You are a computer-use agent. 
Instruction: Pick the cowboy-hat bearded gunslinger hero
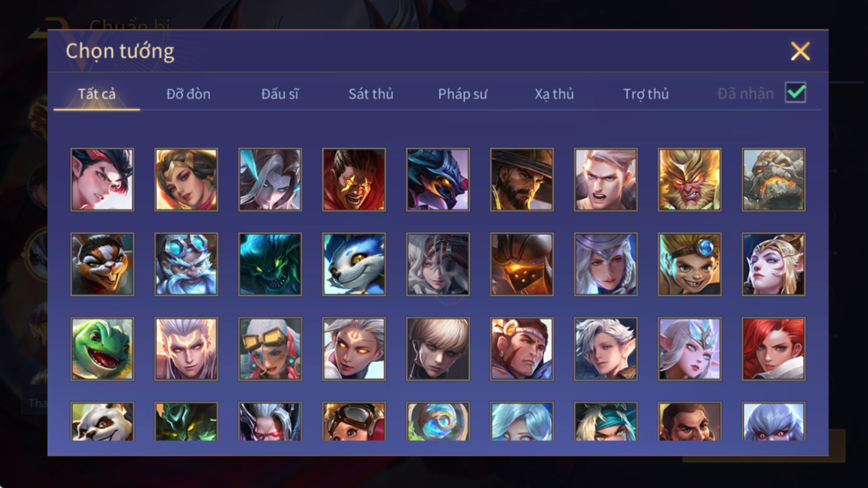(522, 179)
